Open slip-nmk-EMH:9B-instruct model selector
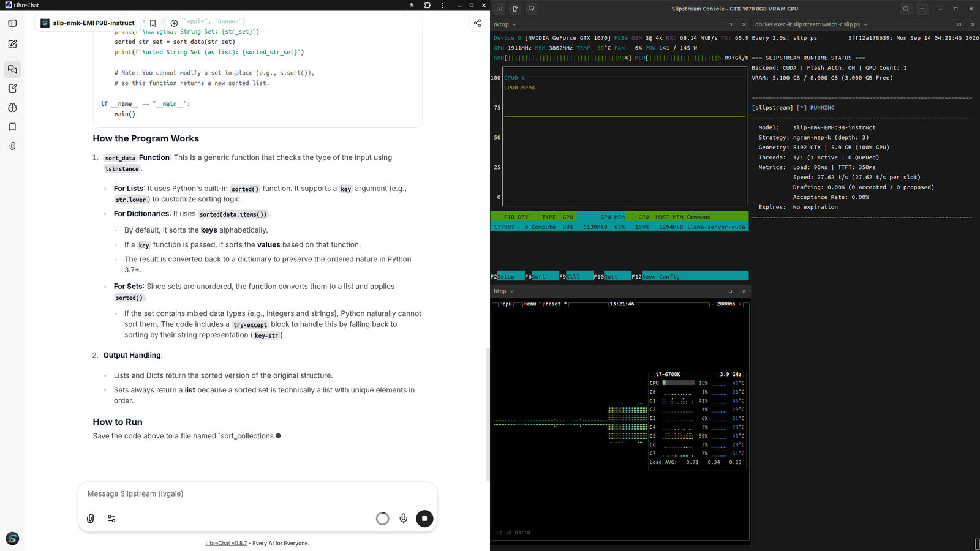This screenshot has width=980, height=551. click(88, 23)
